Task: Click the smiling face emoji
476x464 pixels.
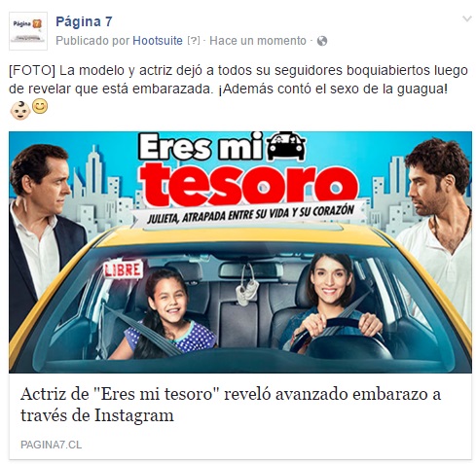Action: tap(40, 106)
